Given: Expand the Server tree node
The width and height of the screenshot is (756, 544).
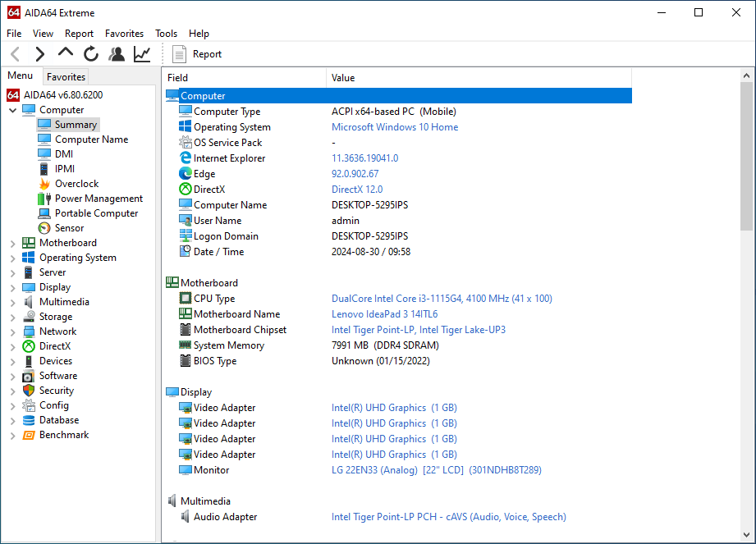Looking at the screenshot, I should point(13,273).
